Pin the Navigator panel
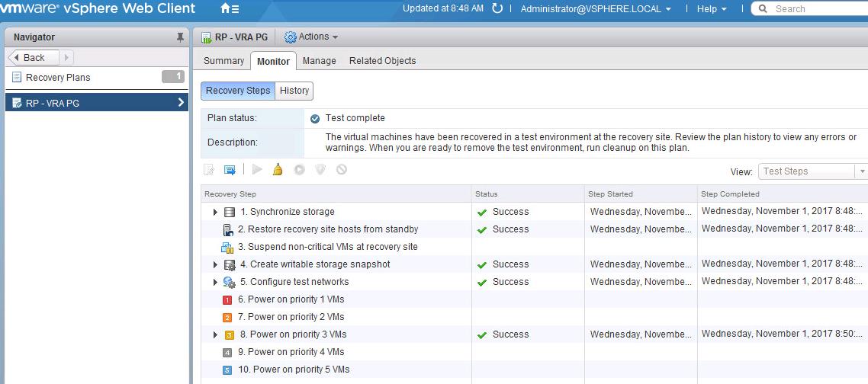868x384 pixels. click(180, 37)
